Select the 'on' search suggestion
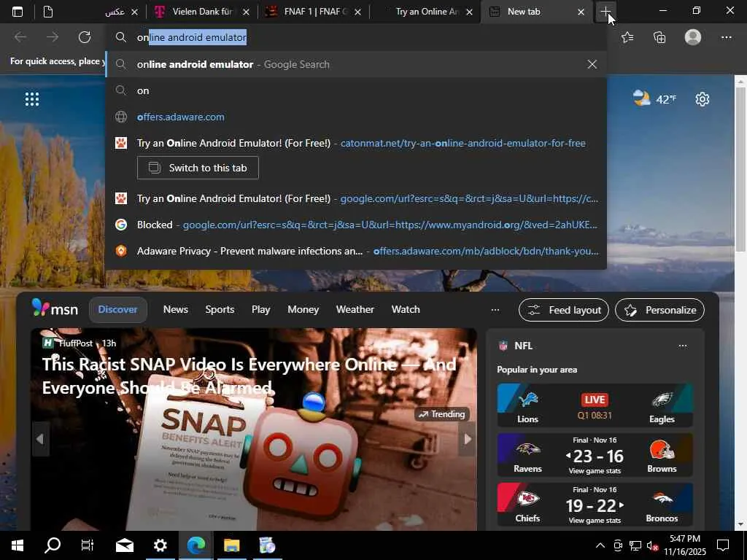The width and height of the screenshot is (747, 560). [x=356, y=90]
